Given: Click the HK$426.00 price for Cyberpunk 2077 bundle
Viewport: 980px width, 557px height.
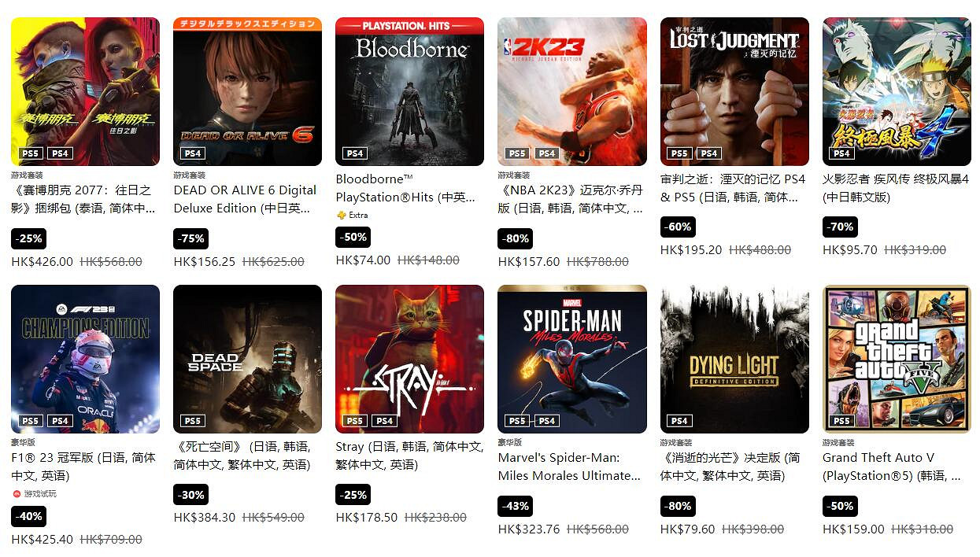Looking at the screenshot, I should pyautogui.click(x=43, y=261).
